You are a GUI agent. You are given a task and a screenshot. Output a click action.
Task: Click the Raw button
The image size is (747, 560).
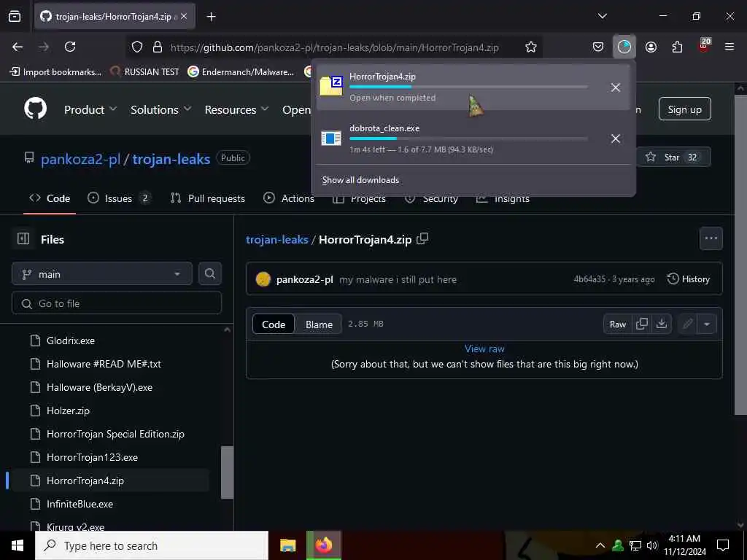click(617, 324)
